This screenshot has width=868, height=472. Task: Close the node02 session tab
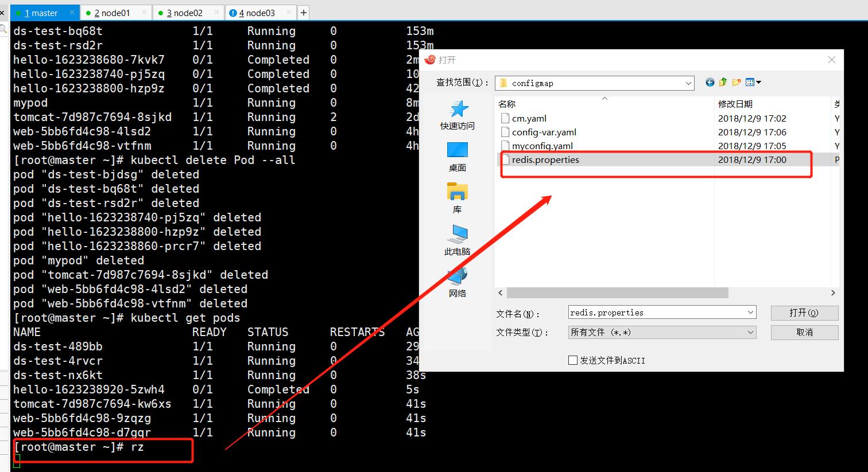click(216, 13)
